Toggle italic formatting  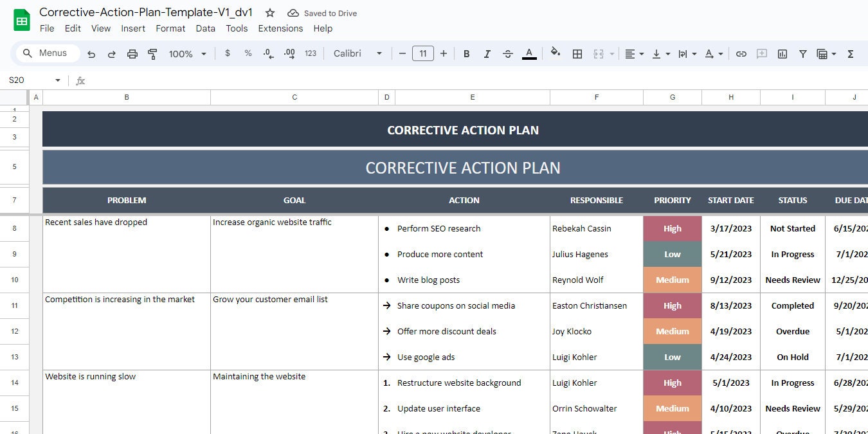[487, 53]
